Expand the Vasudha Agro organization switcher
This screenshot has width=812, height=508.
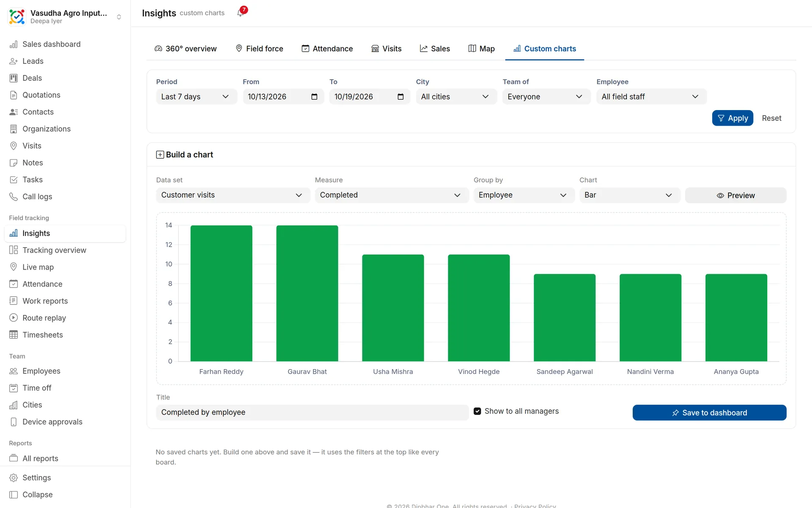point(119,17)
